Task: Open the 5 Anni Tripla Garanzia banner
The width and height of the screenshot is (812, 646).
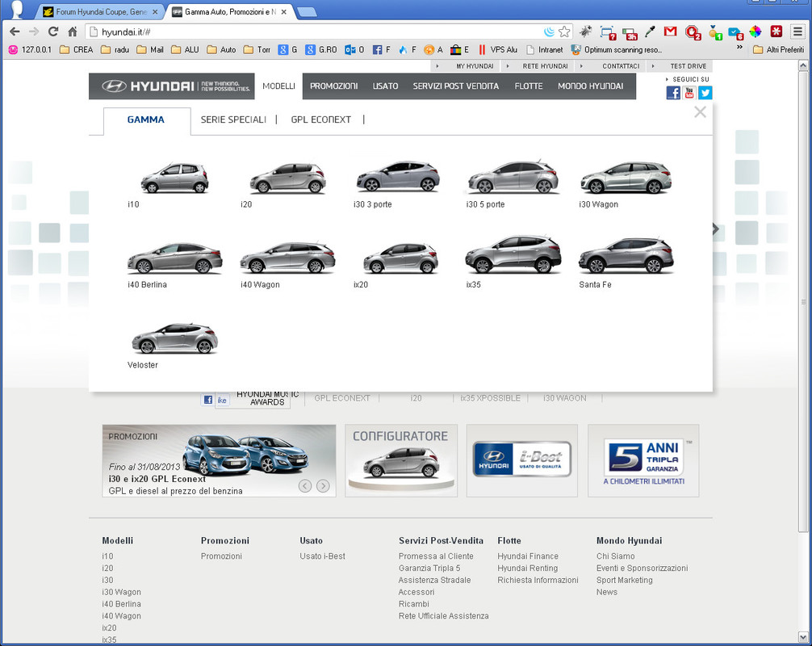Action: point(643,460)
